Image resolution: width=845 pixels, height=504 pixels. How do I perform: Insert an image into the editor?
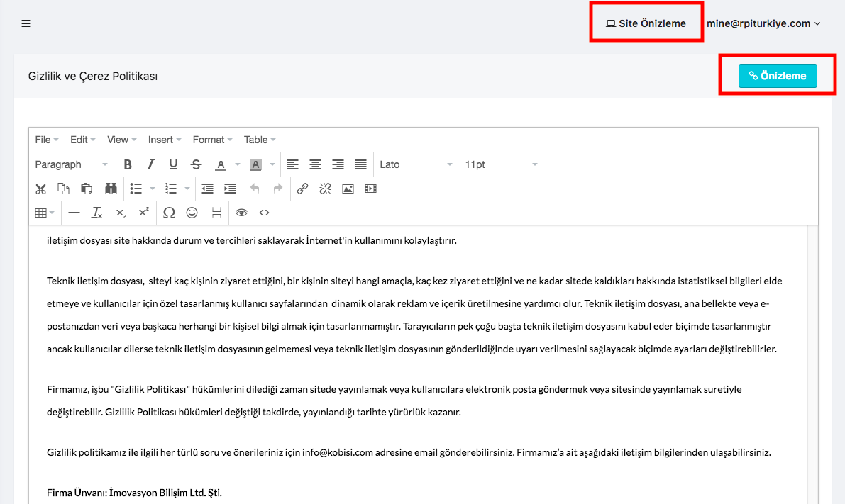click(347, 189)
